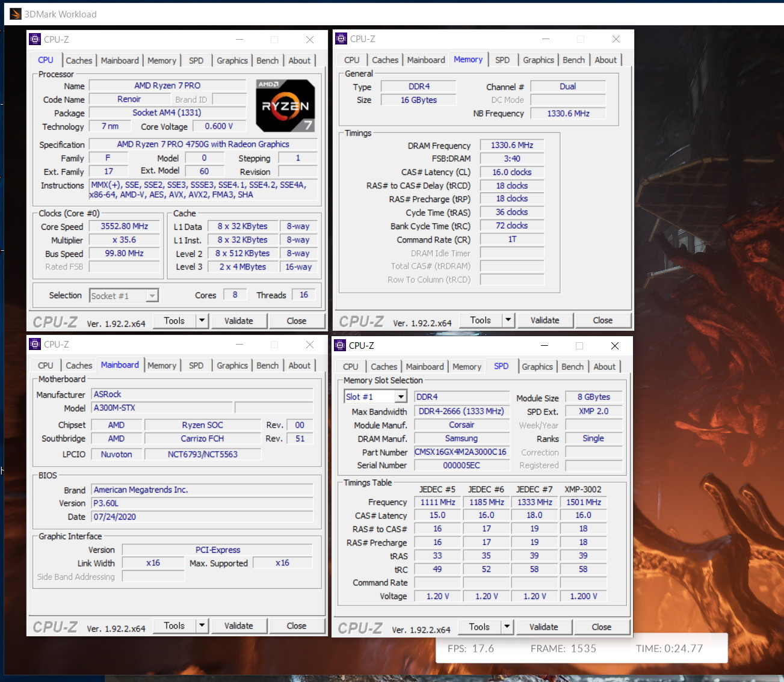Image resolution: width=784 pixels, height=682 pixels.
Task: Click the Tools button in the Mainboard window
Action: [174, 626]
